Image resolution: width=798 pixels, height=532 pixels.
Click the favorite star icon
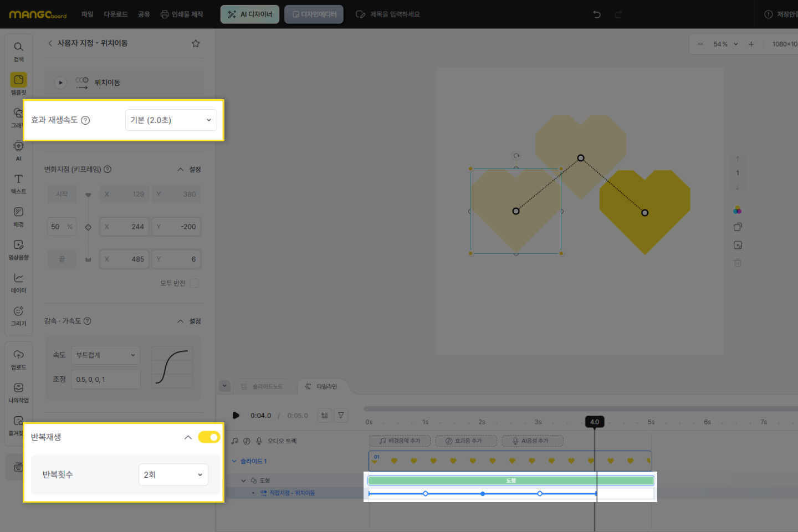(x=196, y=43)
